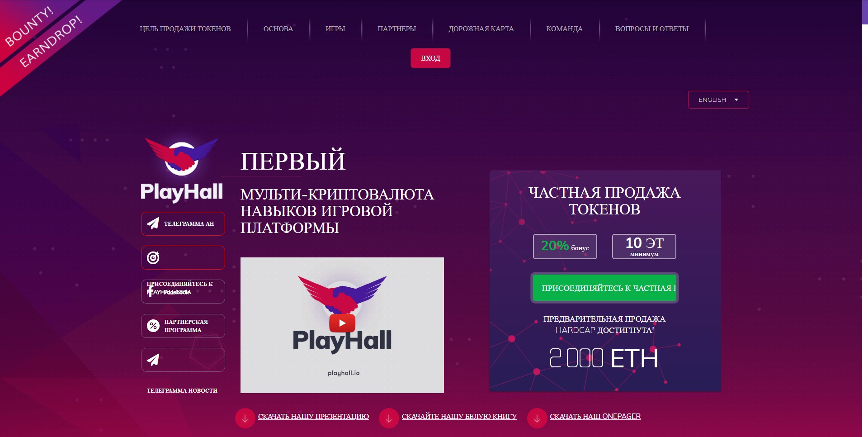This screenshot has height=437, width=868.
Task: Click the percent icon for ПАРТНЕРСКАЯ ПРОГРАММА
Action: 153,326
